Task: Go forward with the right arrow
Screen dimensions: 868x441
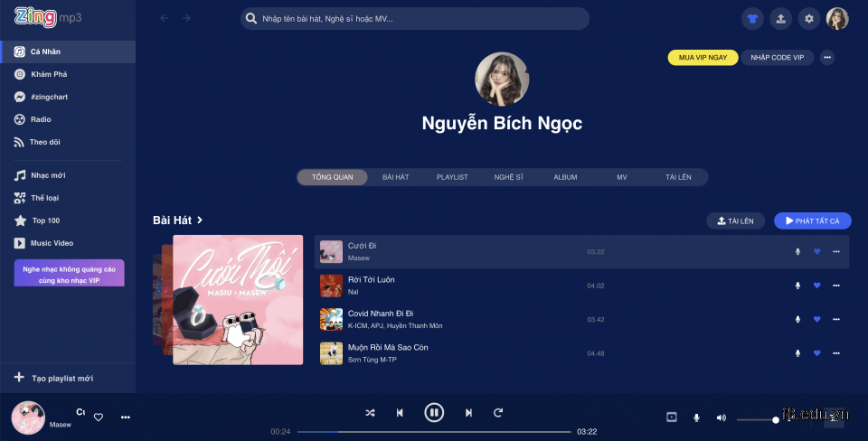Action: [186, 18]
